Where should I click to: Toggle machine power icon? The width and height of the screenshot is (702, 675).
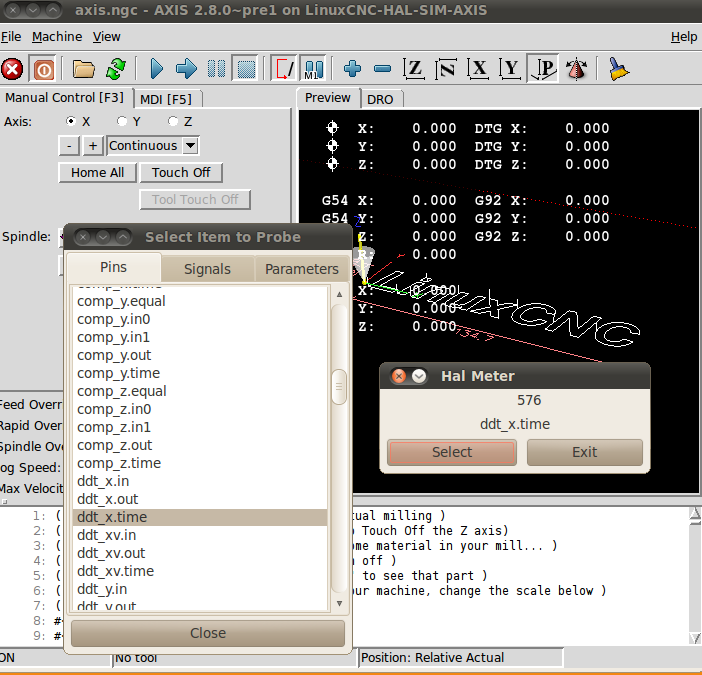tap(43, 69)
